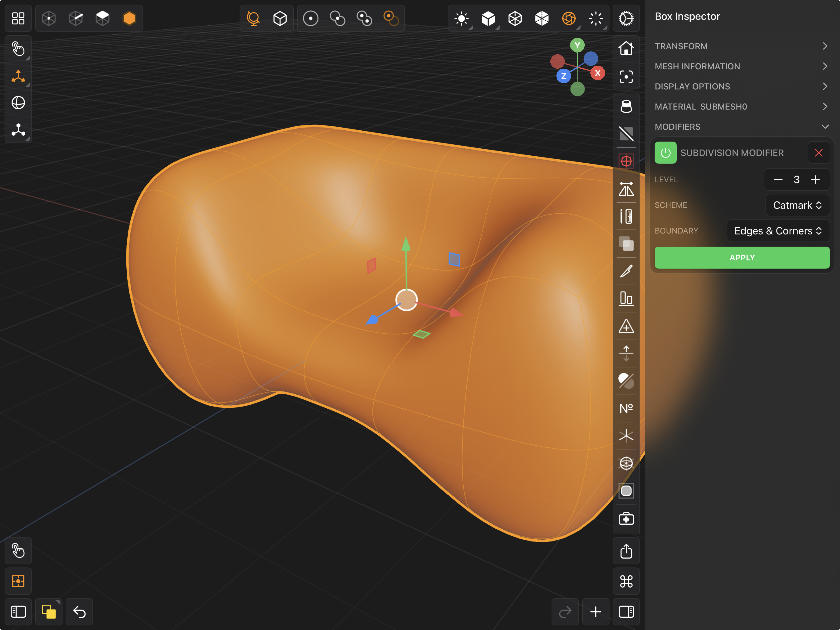Click the undo arrow button
840x630 pixels.
(x=79, y=612)
